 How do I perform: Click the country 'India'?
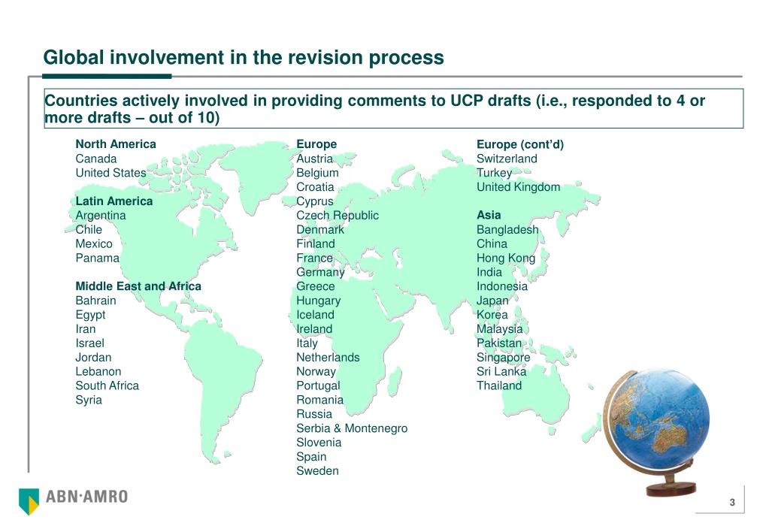coord(489,272)
